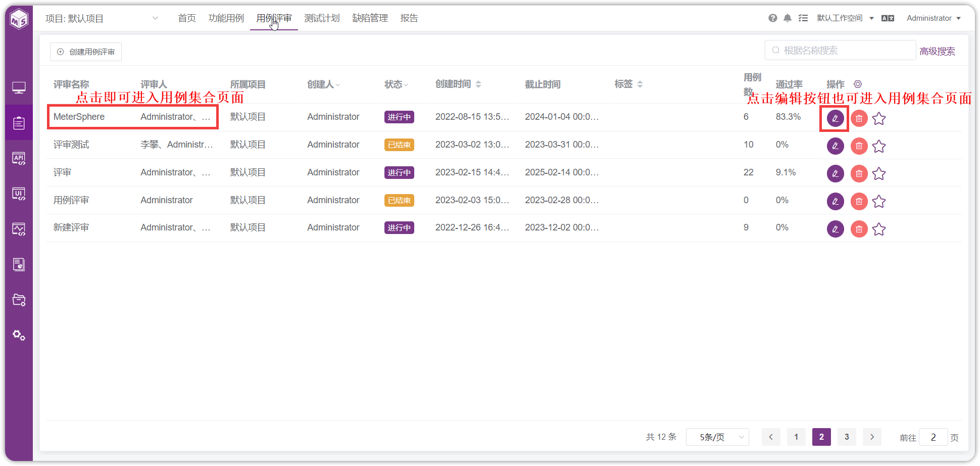Switch language with the translate icon
The width and height of the screenshot is (980, 466).
click(888, 18)
